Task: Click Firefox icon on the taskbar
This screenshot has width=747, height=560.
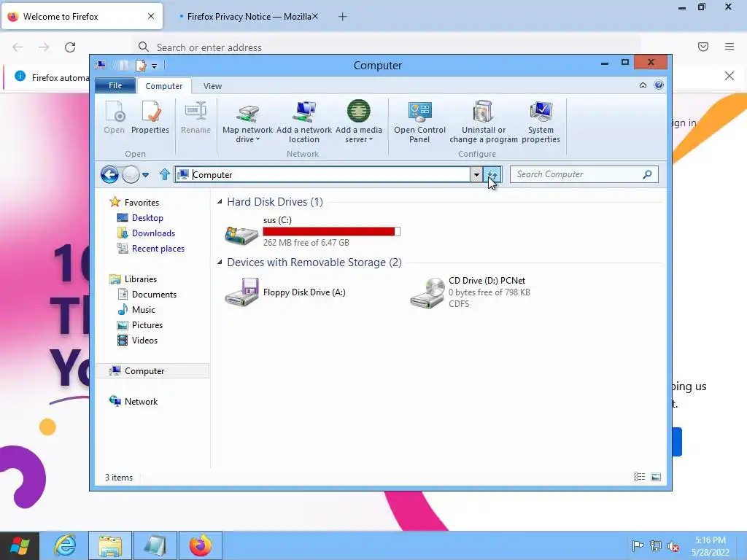Action: pos(201,545)
